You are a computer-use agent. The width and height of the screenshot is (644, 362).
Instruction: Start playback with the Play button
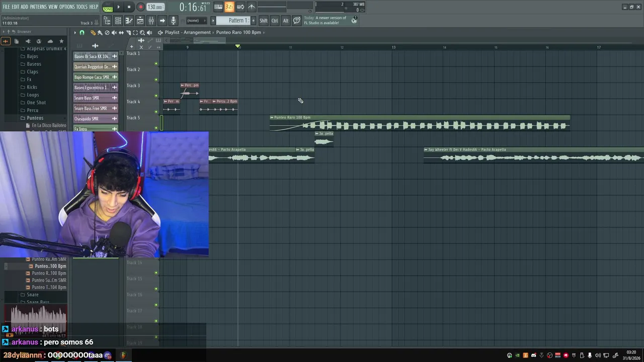click(x=119, y=7)
